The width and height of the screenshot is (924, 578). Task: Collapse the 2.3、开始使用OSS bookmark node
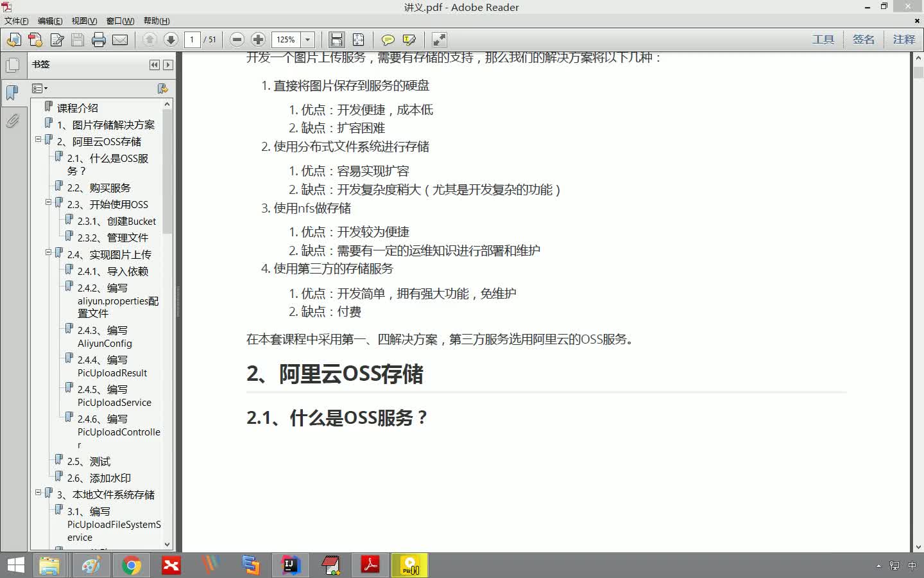click(48, 202)
